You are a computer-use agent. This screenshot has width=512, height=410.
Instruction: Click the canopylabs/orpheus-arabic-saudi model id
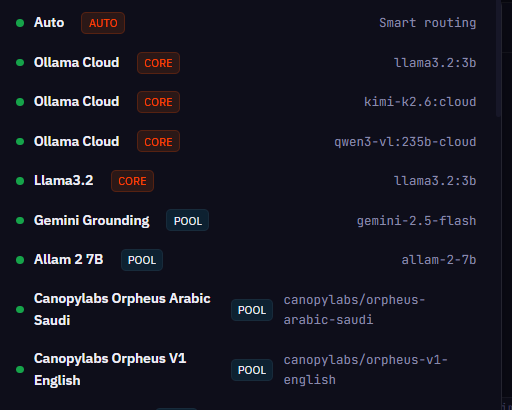(354, 310)
